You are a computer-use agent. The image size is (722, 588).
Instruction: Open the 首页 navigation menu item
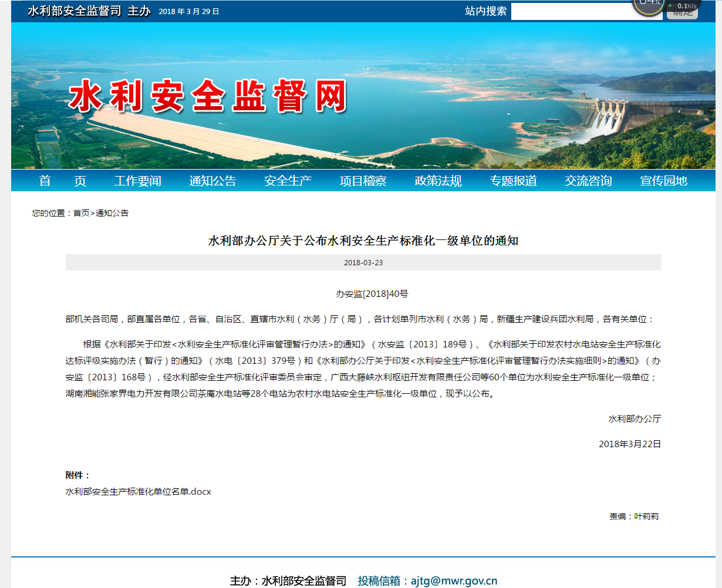pos(62,181)
